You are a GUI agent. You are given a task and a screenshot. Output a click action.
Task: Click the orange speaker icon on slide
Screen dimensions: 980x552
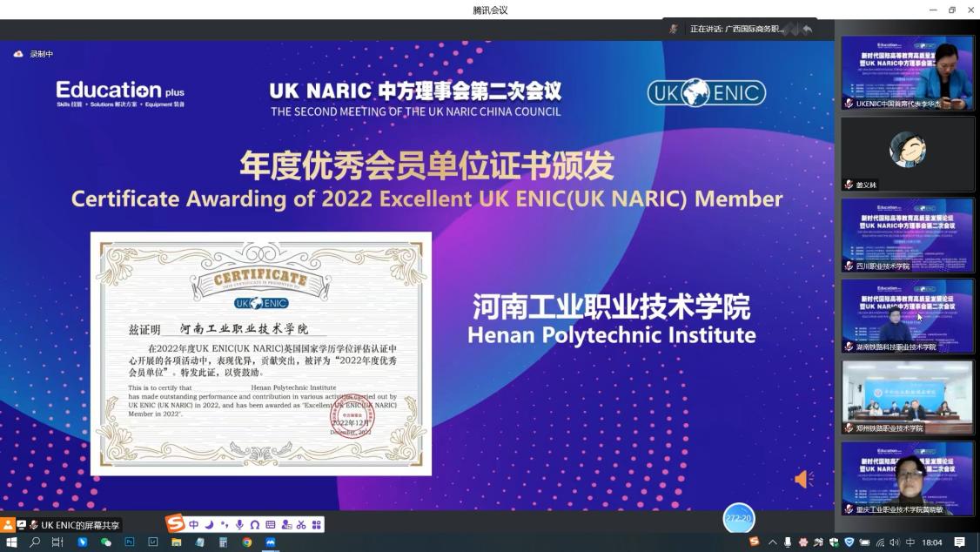click(x=802, y=479)
